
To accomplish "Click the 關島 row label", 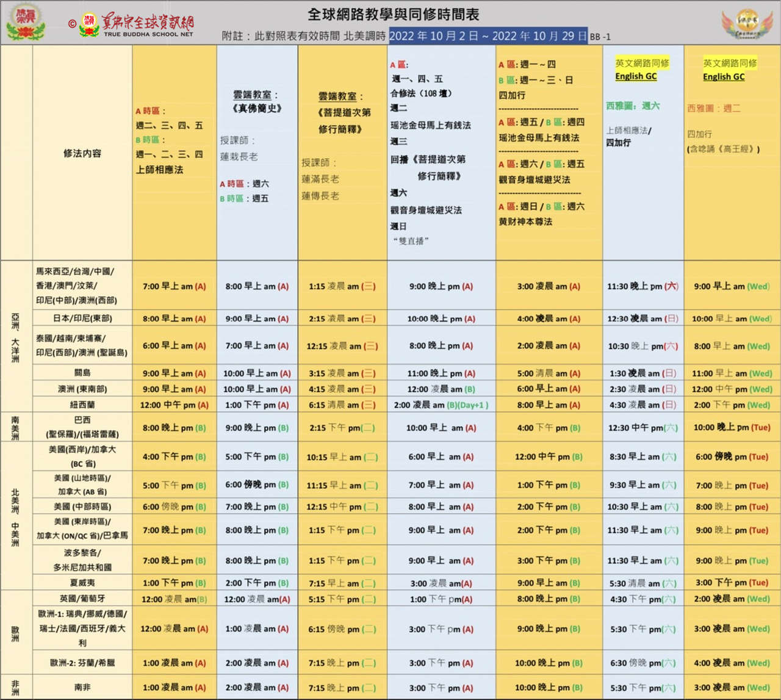I will click(x=82, y=373).
